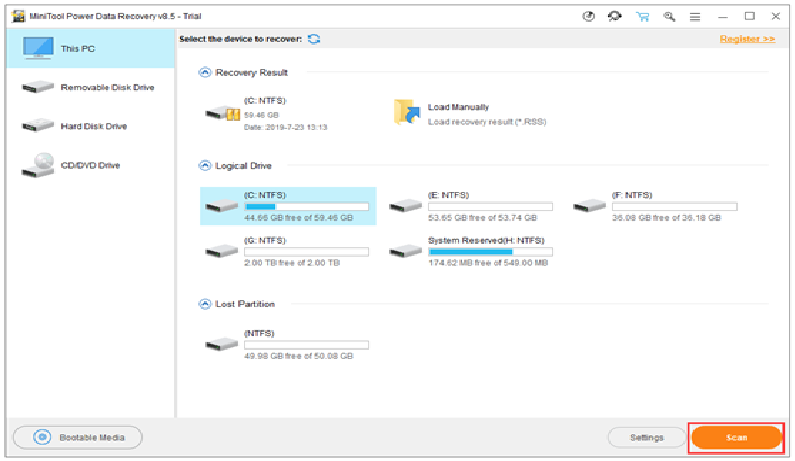Click the F: drive usage bar
The width and height of the screenshot is (795, 461).
[x=674, y=207]
